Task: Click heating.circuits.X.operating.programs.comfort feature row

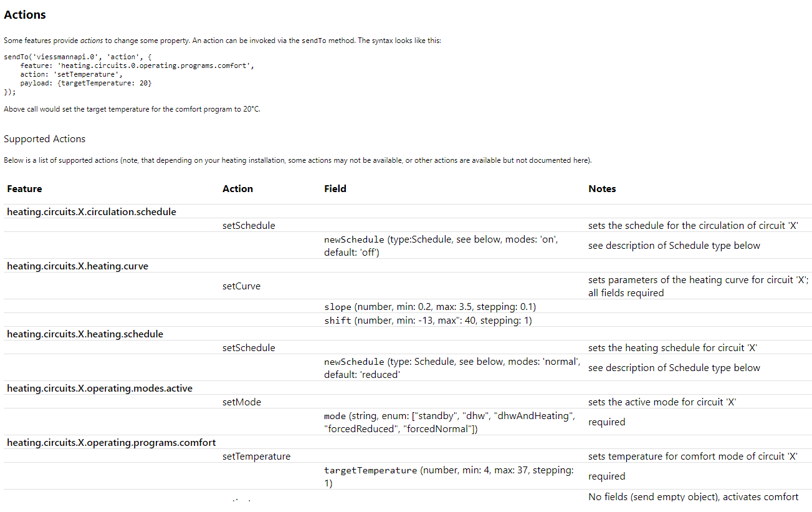Action: pos(111,443)
